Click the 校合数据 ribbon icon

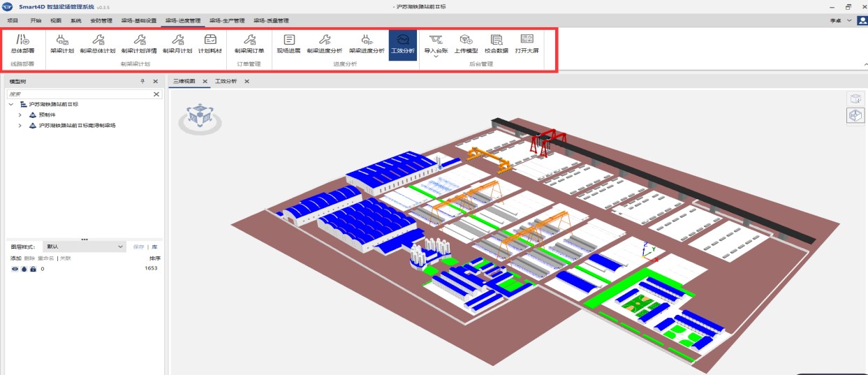[x=496, y=44]
